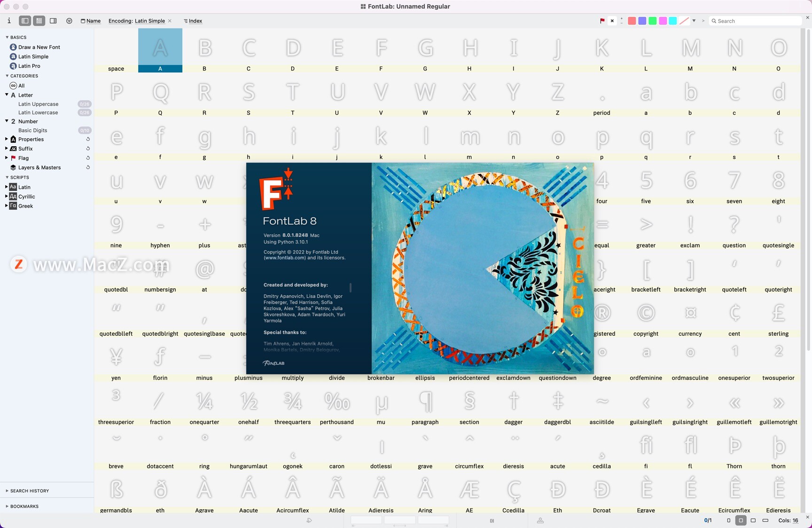
Task: Open the filter circle icon in toolbar
Action: coord(69,21)
